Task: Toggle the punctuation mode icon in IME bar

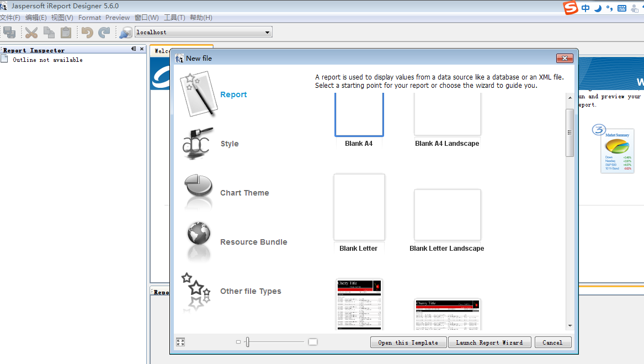Action: click(609, 8)
